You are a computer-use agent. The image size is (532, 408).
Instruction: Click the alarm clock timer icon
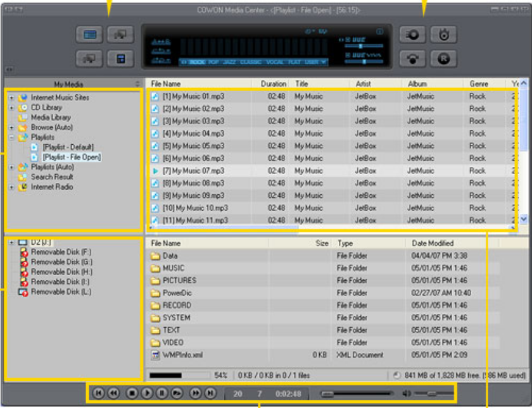(x=443, y=35)
